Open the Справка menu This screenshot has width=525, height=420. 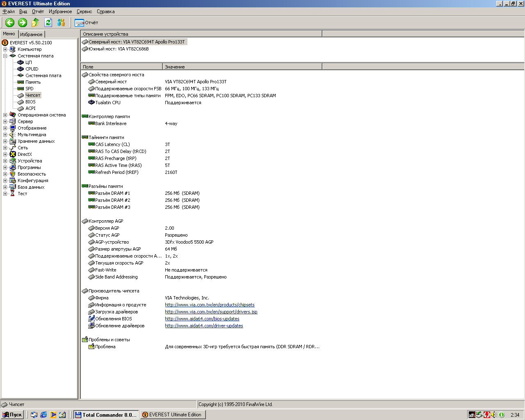tap(105, 11)
